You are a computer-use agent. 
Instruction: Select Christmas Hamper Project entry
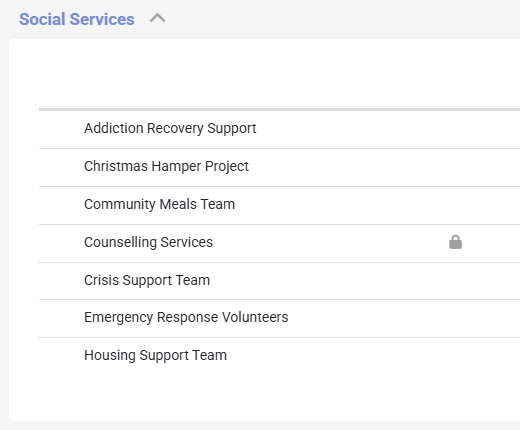coord(166,166)
